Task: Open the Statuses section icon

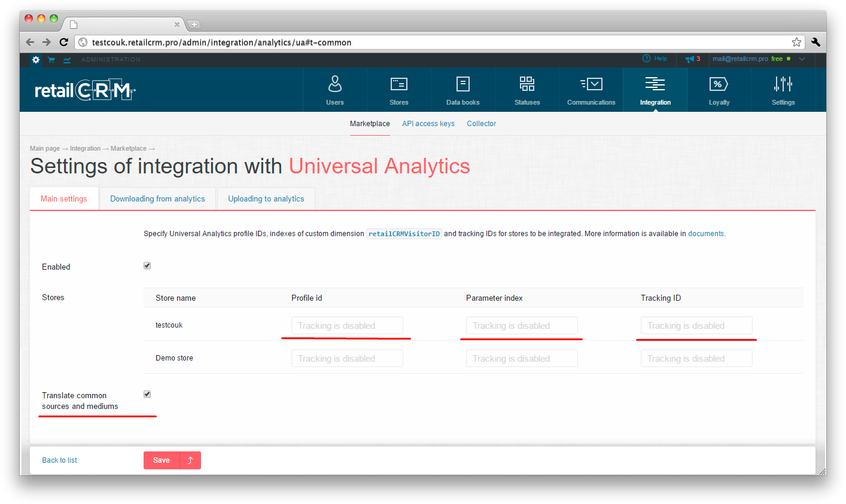Action: (x=527, y=84)
